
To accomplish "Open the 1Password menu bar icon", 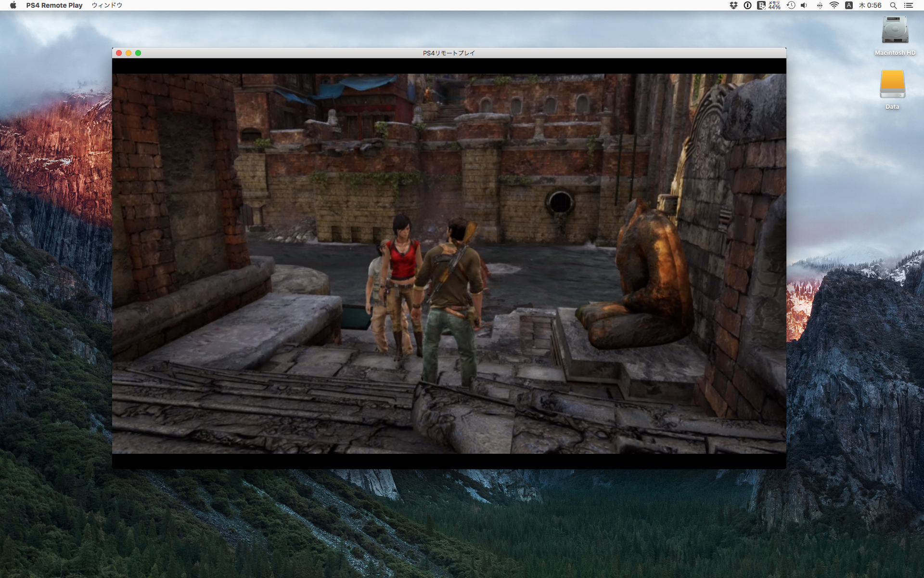I will click(747, 5).
